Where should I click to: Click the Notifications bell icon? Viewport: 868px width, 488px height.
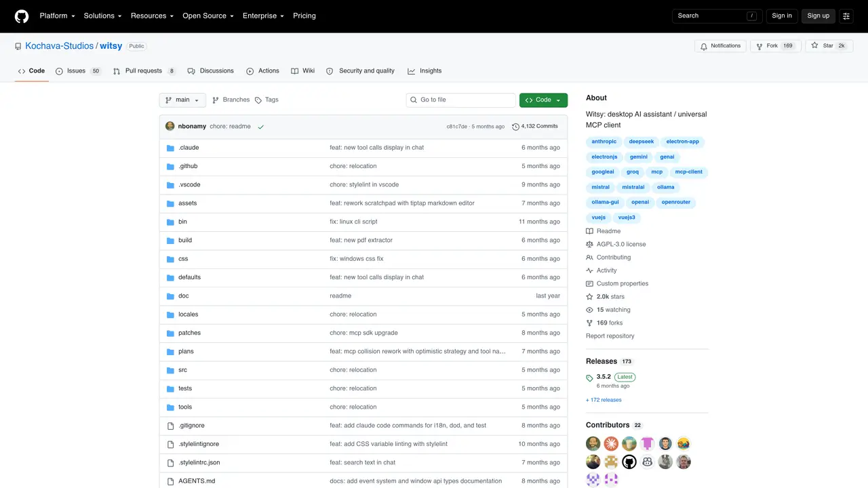click(705, 46)
